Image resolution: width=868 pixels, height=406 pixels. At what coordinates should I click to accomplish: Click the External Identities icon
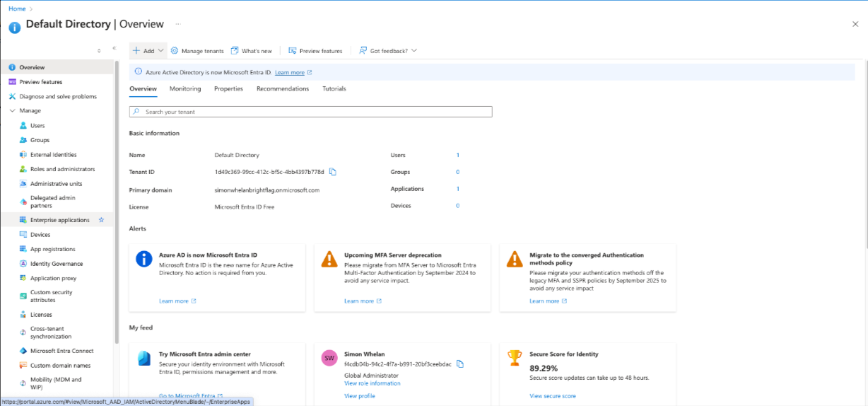click(x=23, y=154)
